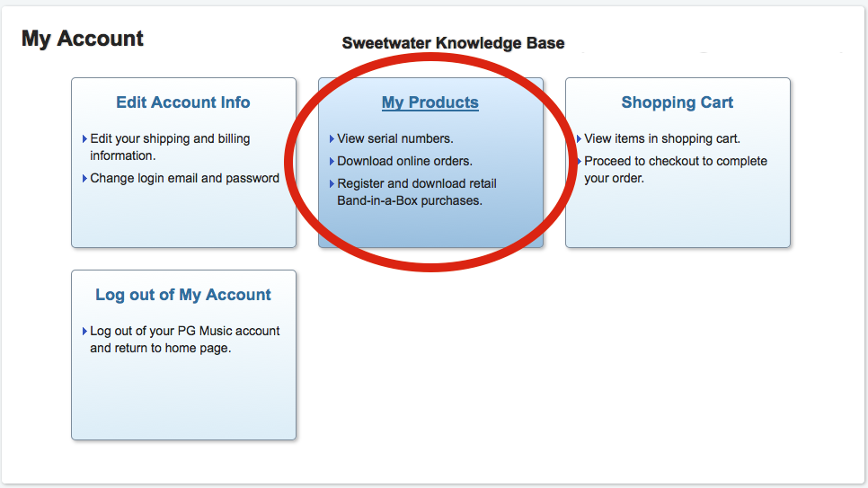
Task: Select the View serial numbers text
Action: point(395,138)
